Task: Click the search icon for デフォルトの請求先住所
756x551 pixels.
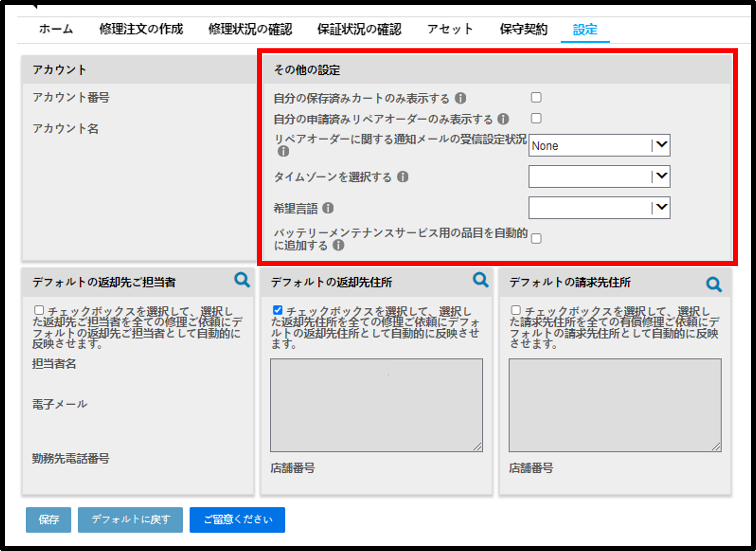Action: (714, 284)
